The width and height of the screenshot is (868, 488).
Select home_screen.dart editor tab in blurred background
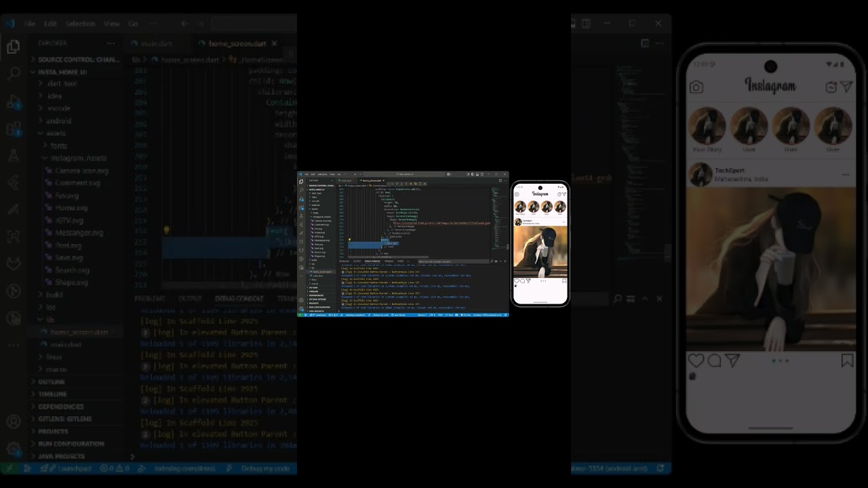coord(237,43)
